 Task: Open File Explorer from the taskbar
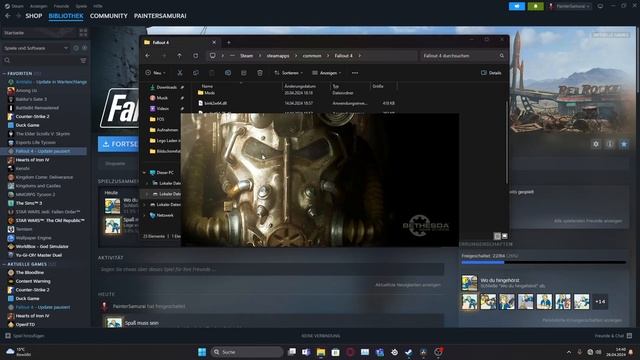[321, 352]
